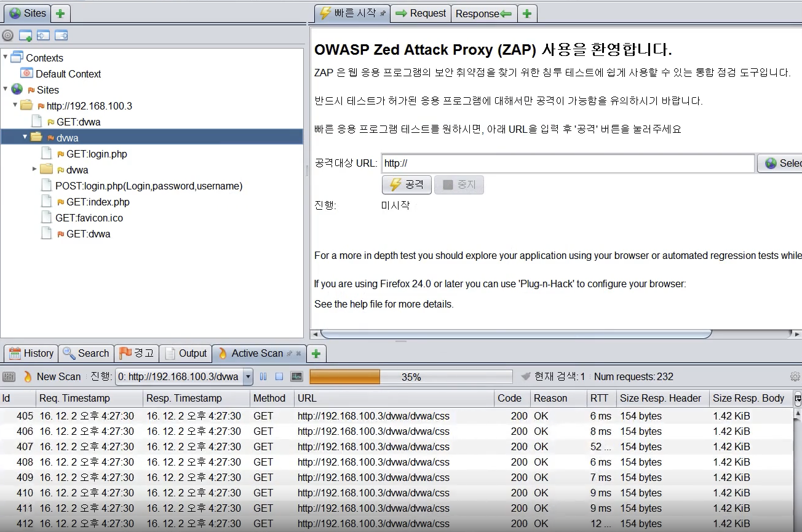This screenshot has height=532, width=802.
Task: Collapse the http://192.168.100.3 node
Action: pyautogui.click(x=15, y=105)
